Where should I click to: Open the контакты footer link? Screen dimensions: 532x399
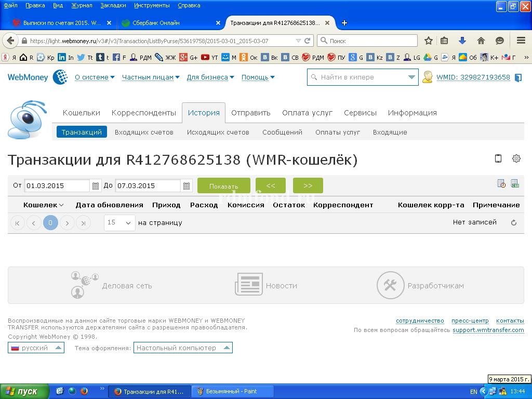click(510, 321)
